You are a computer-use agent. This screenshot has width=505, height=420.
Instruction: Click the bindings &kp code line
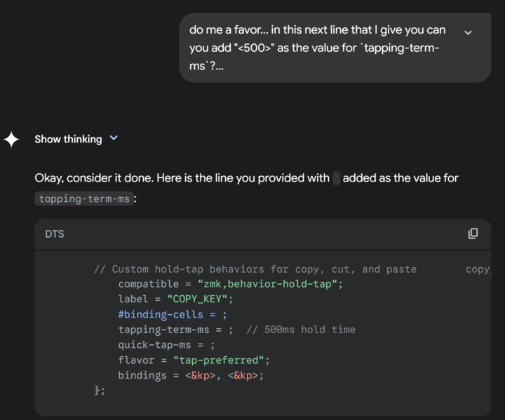click(x=191, y=375)
